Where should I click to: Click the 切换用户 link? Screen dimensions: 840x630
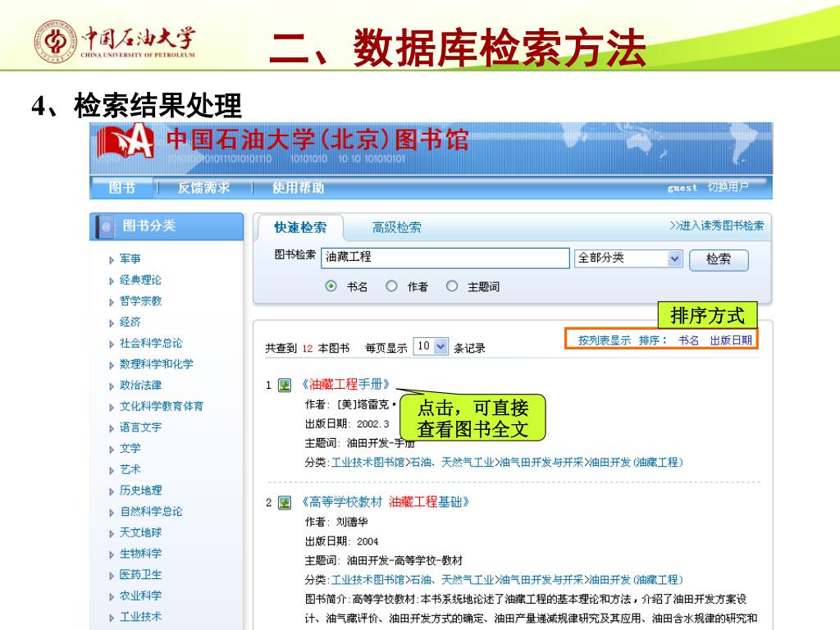pos(728,186)
